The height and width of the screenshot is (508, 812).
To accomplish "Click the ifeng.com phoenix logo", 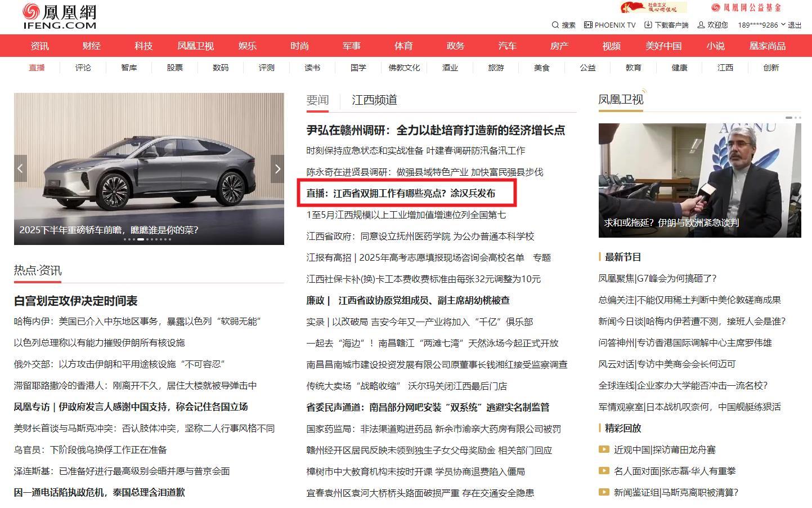I will (x=60, y=17).
